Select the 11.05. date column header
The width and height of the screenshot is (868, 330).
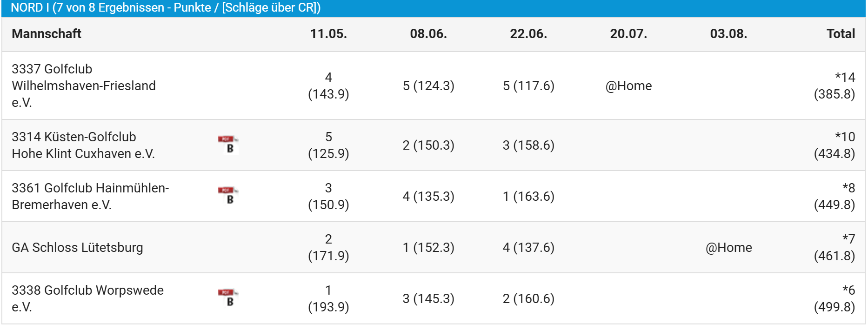tap(328, 34)
